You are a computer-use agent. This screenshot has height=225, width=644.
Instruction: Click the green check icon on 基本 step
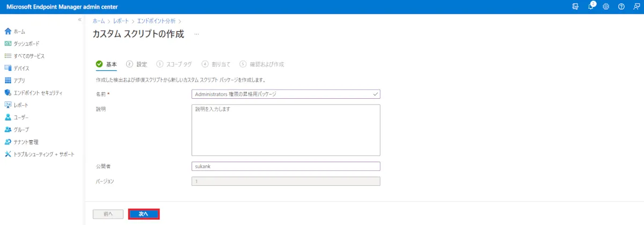click(x=99, y=64)
